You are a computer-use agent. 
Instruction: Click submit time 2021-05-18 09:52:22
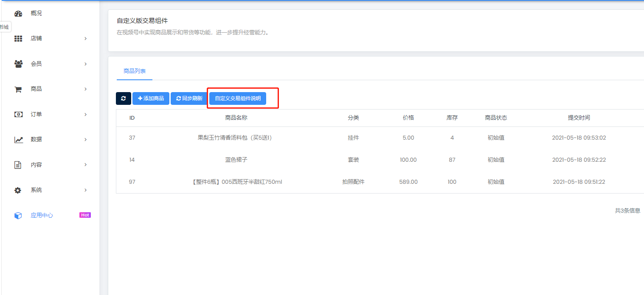[579, 160]
